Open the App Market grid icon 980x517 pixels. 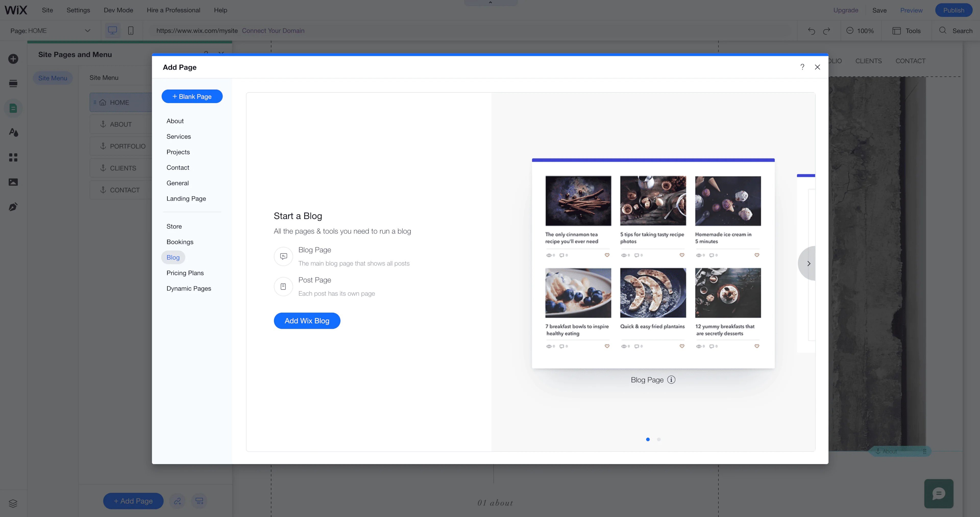pos(13,157)
